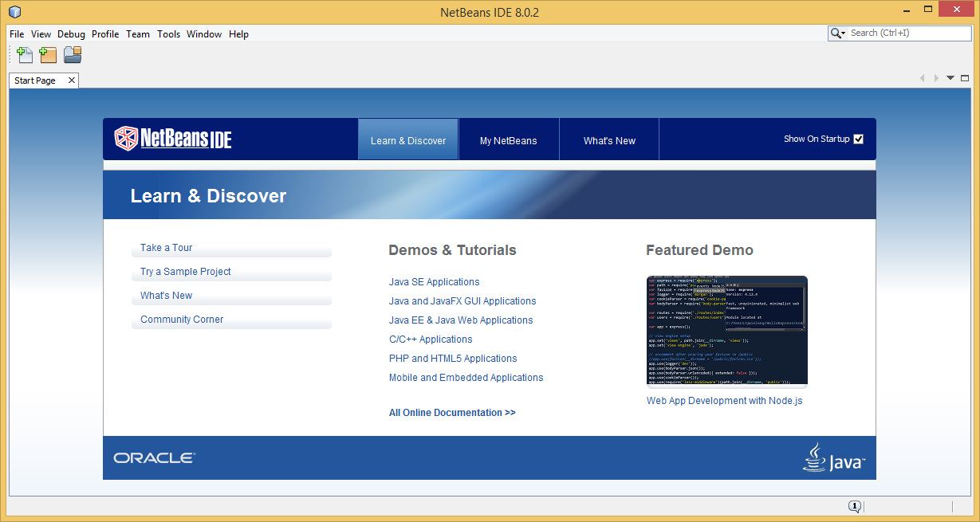The image size is (980, 522).
Task: Click the Demos & Tutorials heading
Action: pos(452,250)
